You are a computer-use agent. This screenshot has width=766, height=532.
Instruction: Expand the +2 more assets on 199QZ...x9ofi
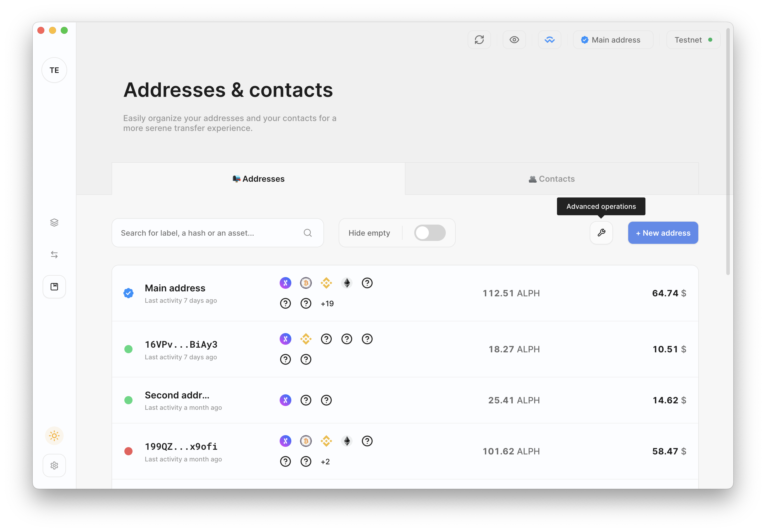point(325,462)
